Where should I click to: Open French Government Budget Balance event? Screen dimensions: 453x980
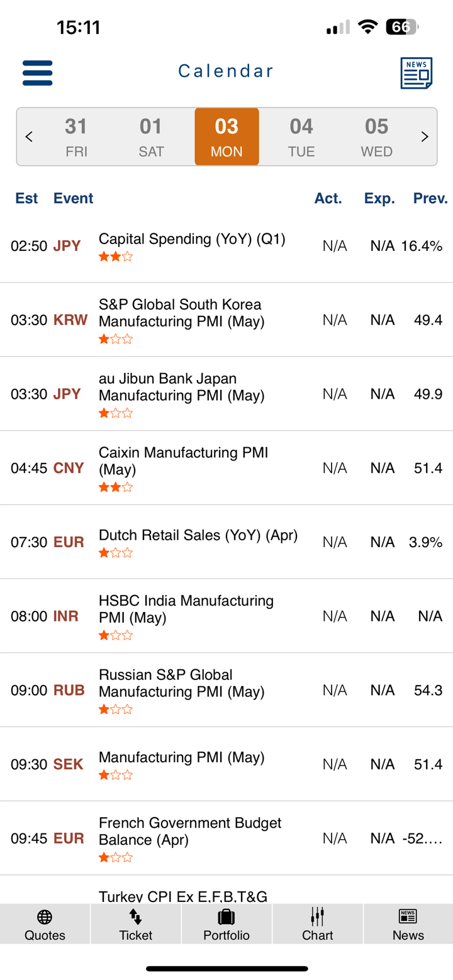189,831
